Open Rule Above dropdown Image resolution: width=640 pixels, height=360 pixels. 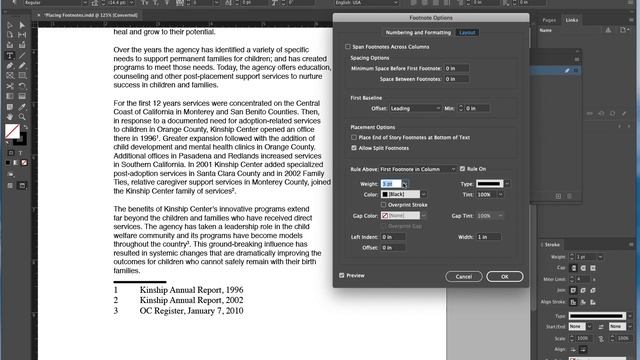(418, 169)
